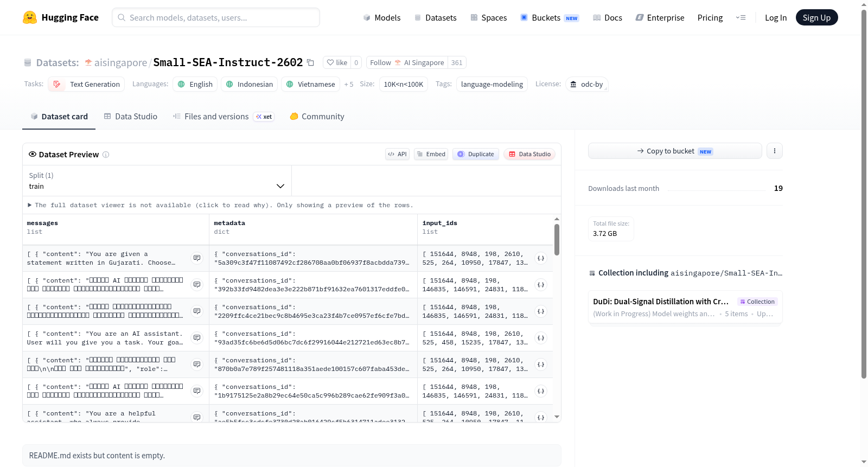Image resolution: width=868 pixels, height=467 pixels.
Task: Open the aisingapore organization link
Action: (x=120, y=62)
